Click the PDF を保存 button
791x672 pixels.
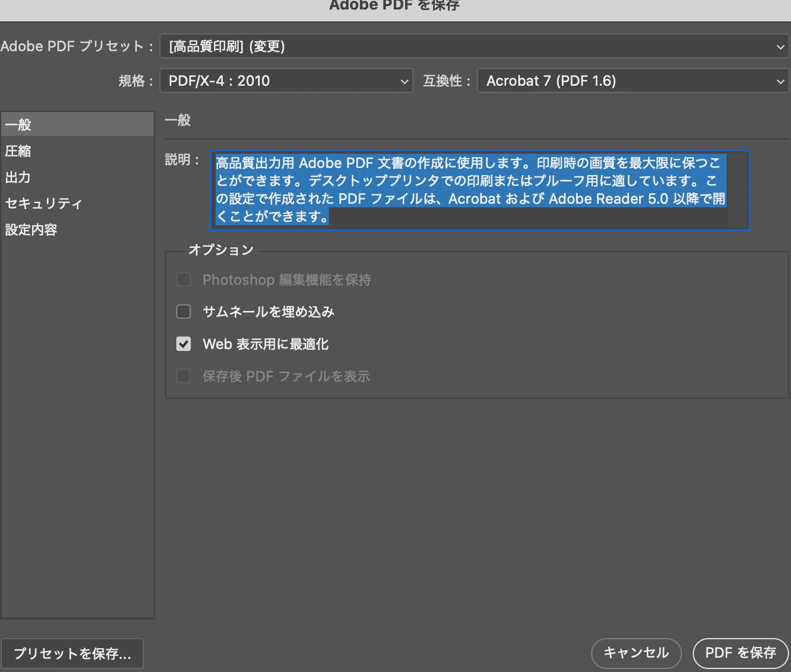click(740, 653)
